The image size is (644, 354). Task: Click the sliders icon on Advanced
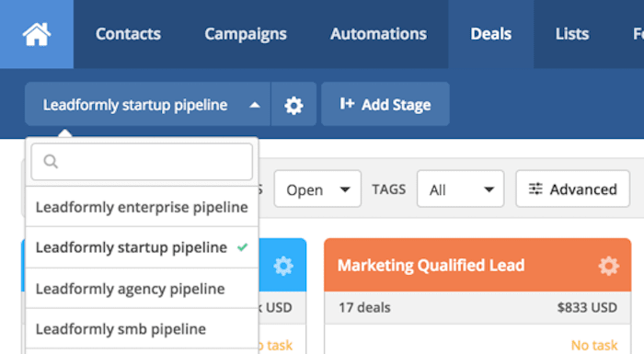[x=535, y=188]
